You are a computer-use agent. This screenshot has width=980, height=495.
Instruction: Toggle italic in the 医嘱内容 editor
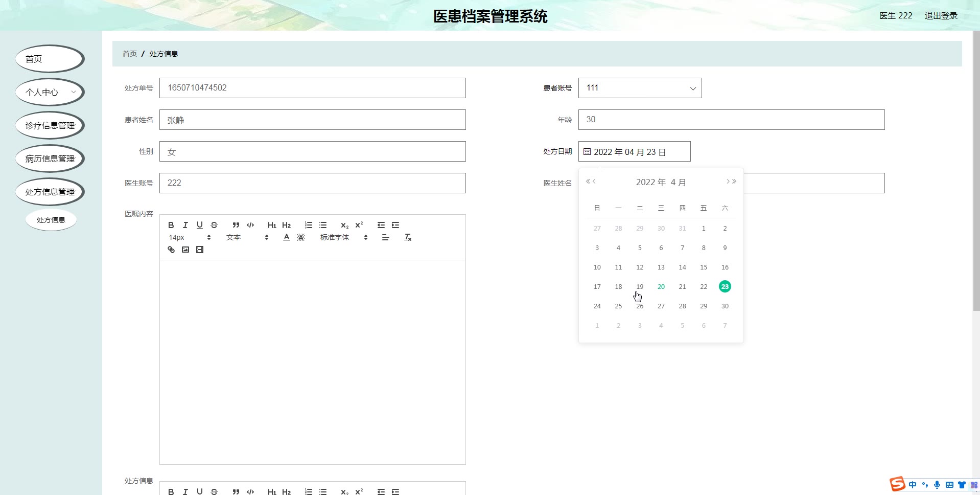pyautogui.click(x=185, y=225)
